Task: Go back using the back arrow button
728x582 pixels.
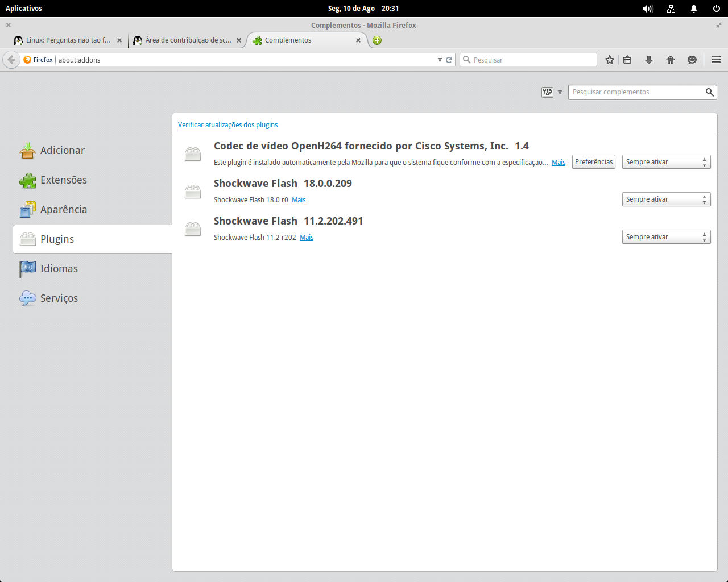Action: click(11, 60)
